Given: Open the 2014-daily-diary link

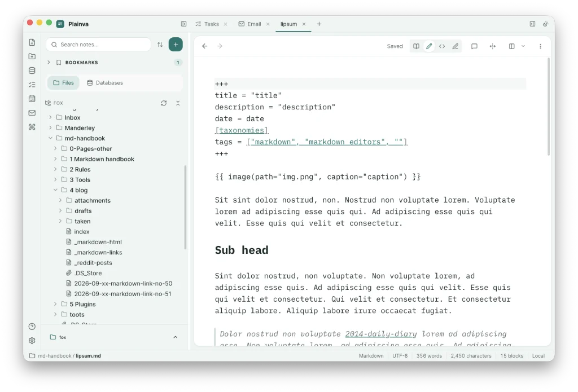Looking at the screenshot, I should pos(381,334).
